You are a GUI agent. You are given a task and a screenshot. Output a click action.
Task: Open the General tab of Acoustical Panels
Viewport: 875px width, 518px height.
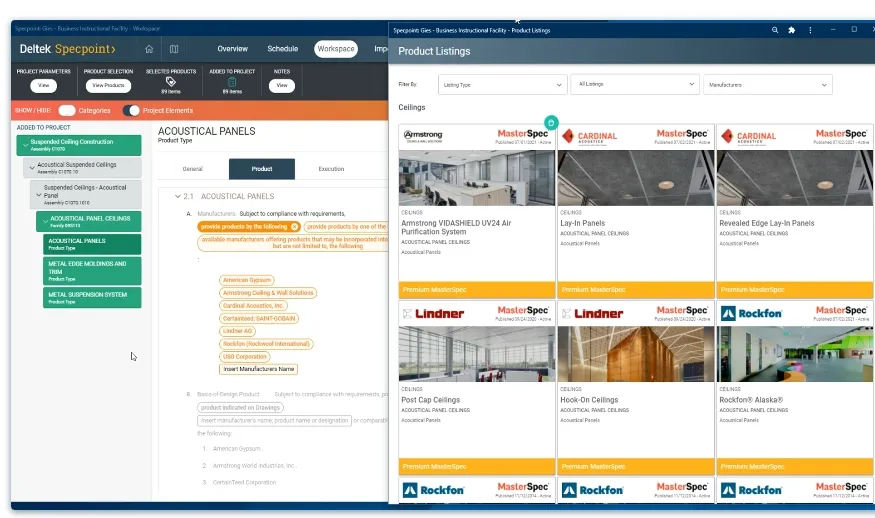tap(193, 169)
